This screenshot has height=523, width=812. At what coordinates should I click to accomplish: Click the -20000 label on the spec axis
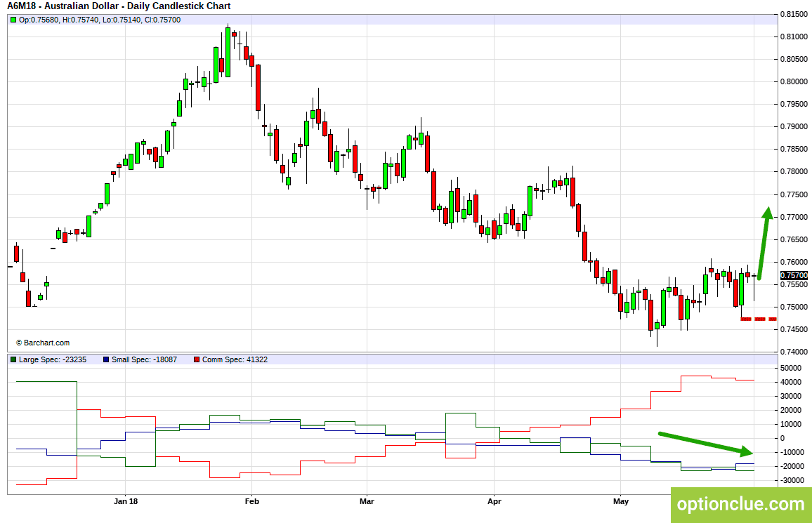791,466
